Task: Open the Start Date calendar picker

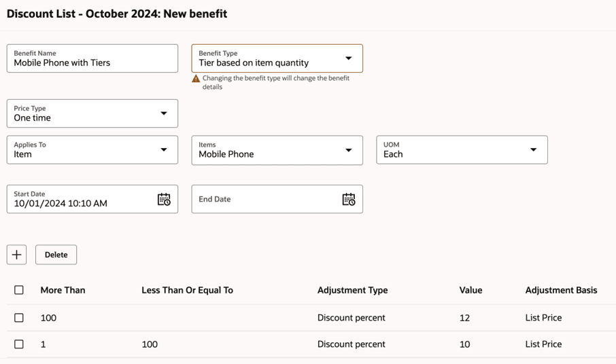Action: [164, 199]
